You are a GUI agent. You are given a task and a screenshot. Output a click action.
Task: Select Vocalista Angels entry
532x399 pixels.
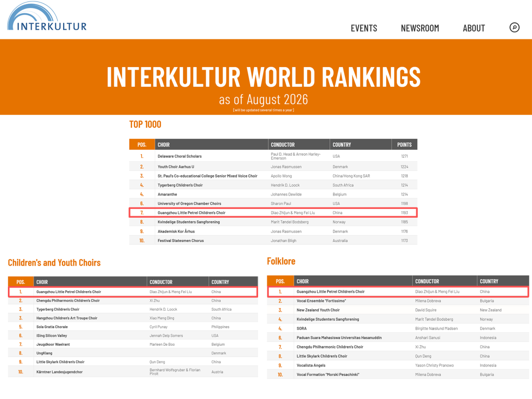click(311, 366)
